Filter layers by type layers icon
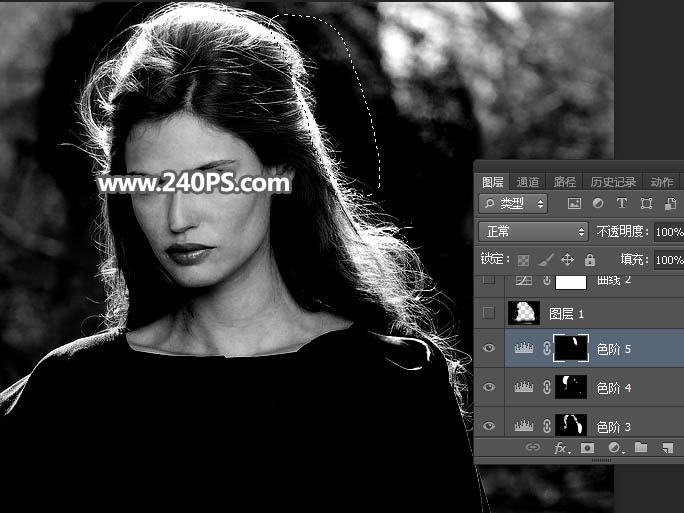 (x=622, y=203)
